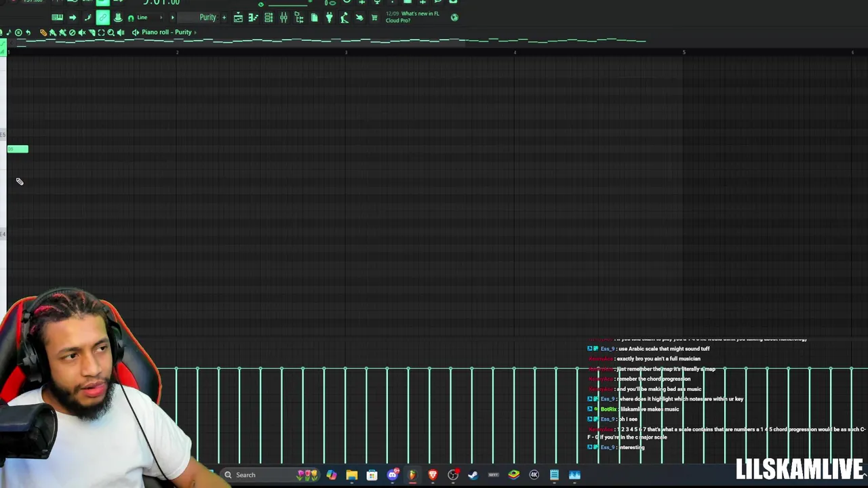
Task: Open Notepad from the taskbar
Action: coord(554,475)
